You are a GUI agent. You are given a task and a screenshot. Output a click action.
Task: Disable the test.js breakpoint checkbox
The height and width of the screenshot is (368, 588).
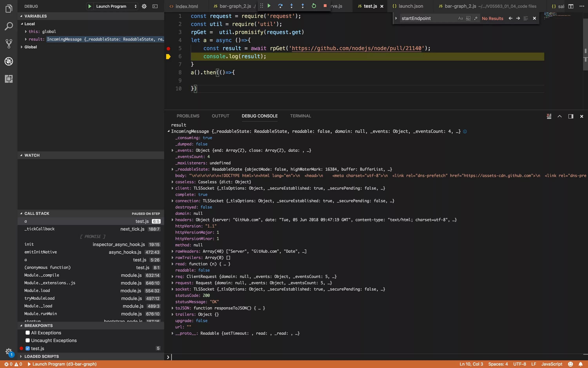[x=28, y=348]
